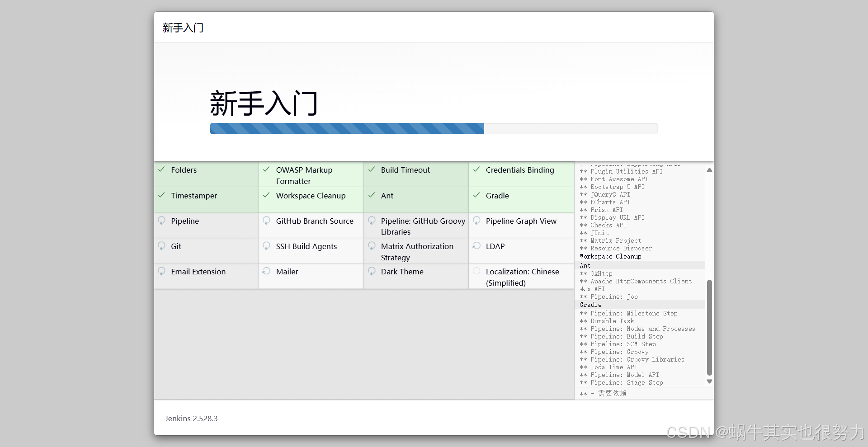Click the log panel scrollbar thumb

pos(709,328)
